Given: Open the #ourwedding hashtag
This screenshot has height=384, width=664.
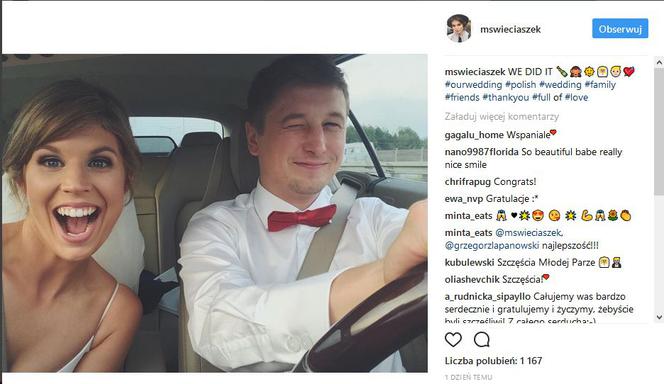Looking at the screenshot, I should click(473, 85).
